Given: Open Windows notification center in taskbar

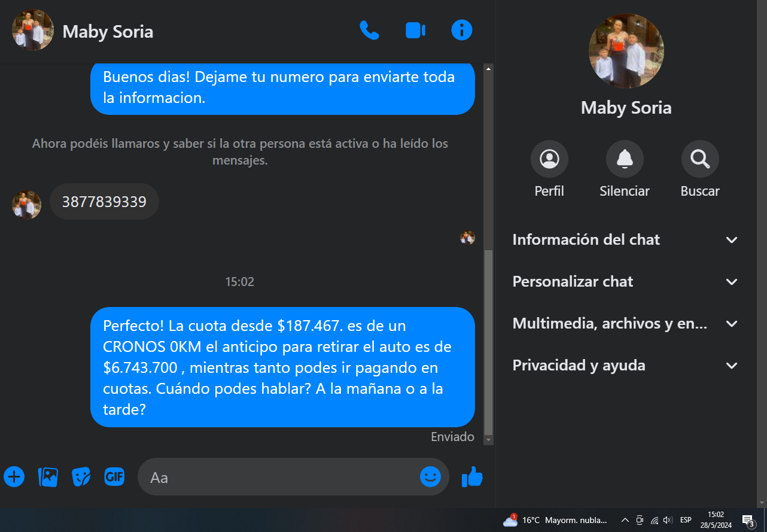Looking at the screenshot, I should pos(748,520).
